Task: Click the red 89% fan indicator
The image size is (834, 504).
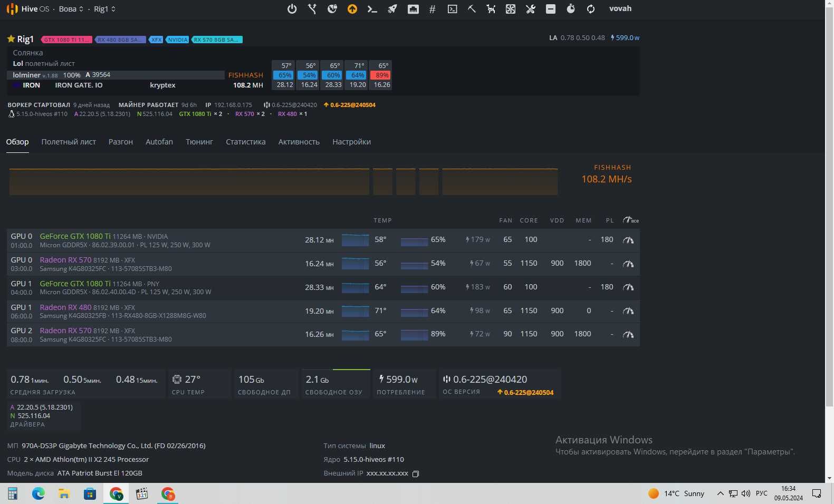Action: [x=380, y=75]
